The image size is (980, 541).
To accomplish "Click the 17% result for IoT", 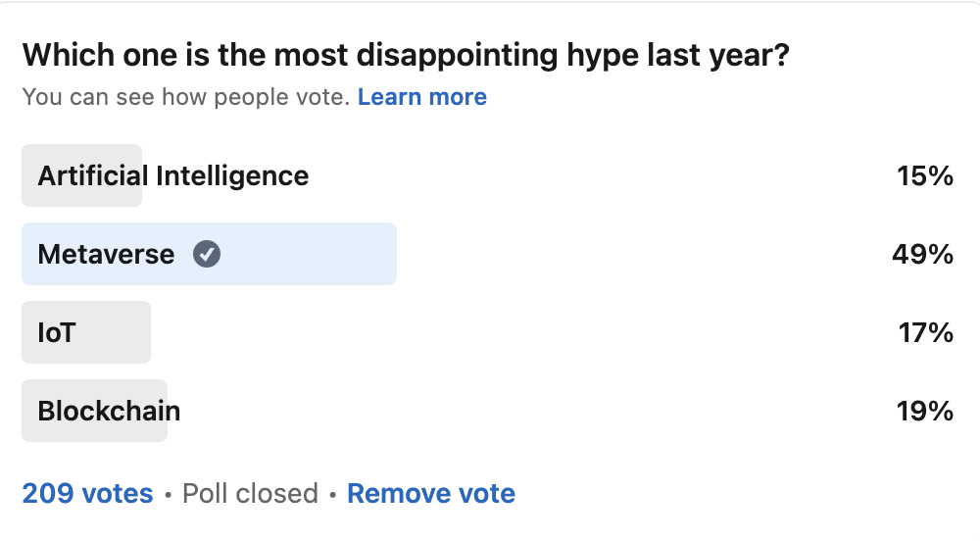I will click(925, 333).
